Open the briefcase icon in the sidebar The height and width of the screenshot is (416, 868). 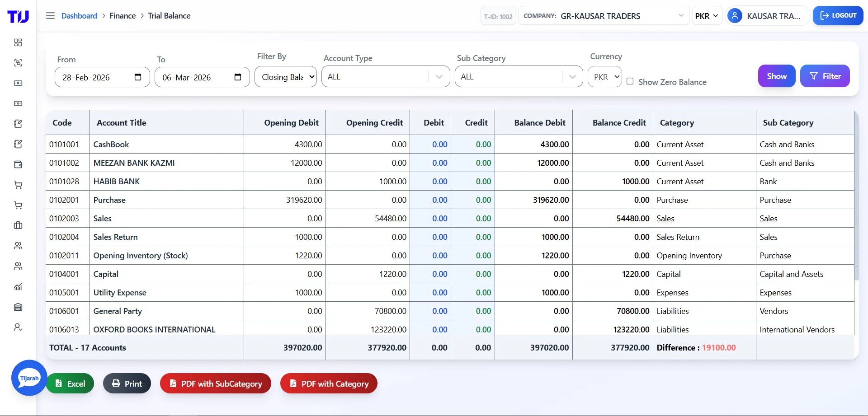click(x=18, y=225)
